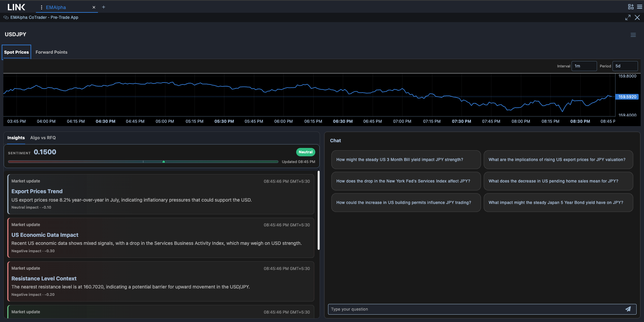Click Neutral impact -0.10 label
Image resolution: width=644 pixels, height=322 pixels.
[31, 207]
